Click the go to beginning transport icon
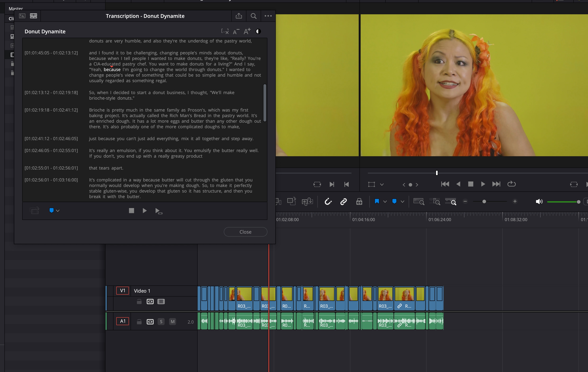588x372 pixels. (x=444, y=184)
